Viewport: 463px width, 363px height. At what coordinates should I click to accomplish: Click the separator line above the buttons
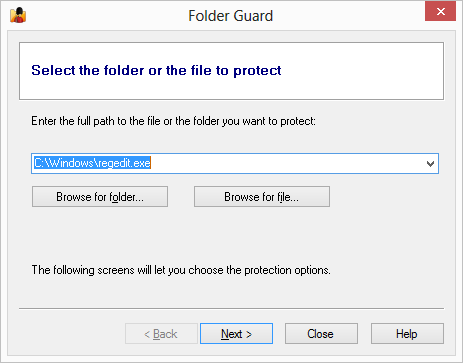click(x=231, y=309)
